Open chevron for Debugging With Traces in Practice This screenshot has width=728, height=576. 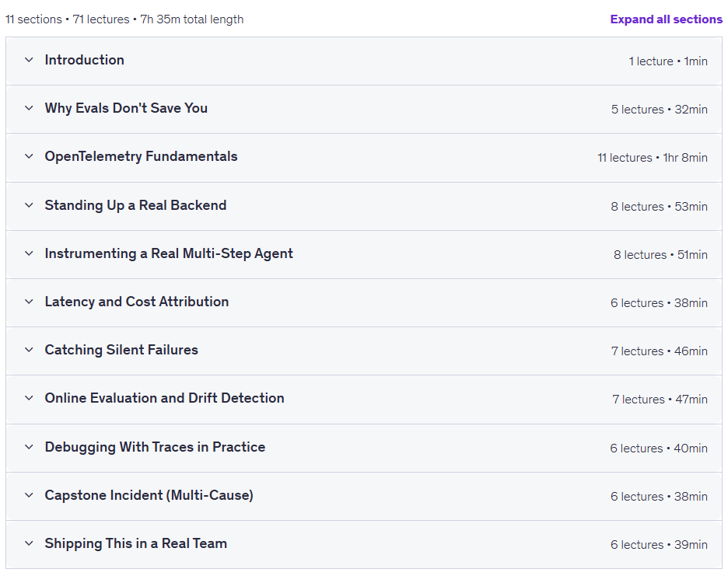(29, 447)
